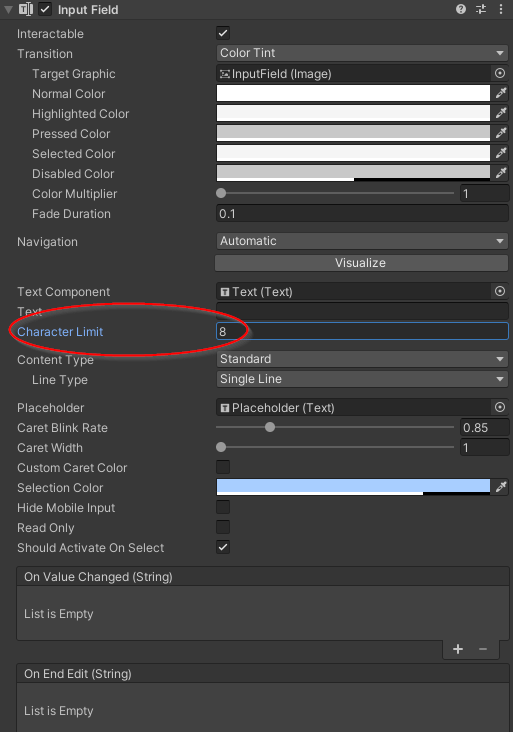Enable Custom Caret Color checkbox
This screenshot has height=732, width=513.
223,467
